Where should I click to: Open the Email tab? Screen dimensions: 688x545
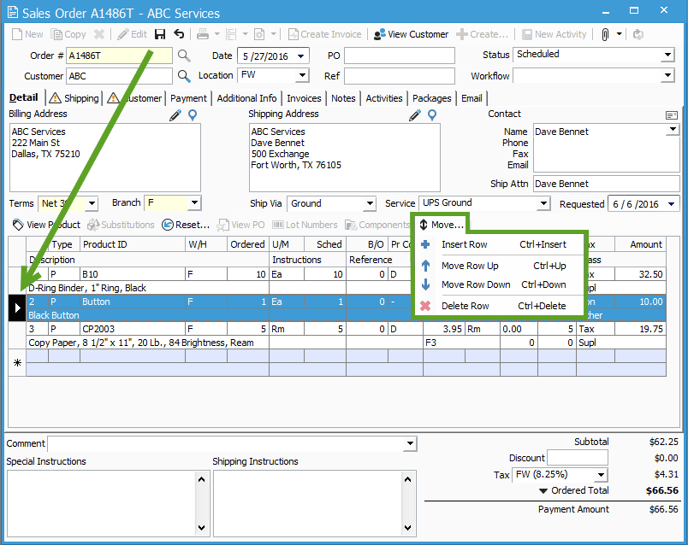pos(472,98)
